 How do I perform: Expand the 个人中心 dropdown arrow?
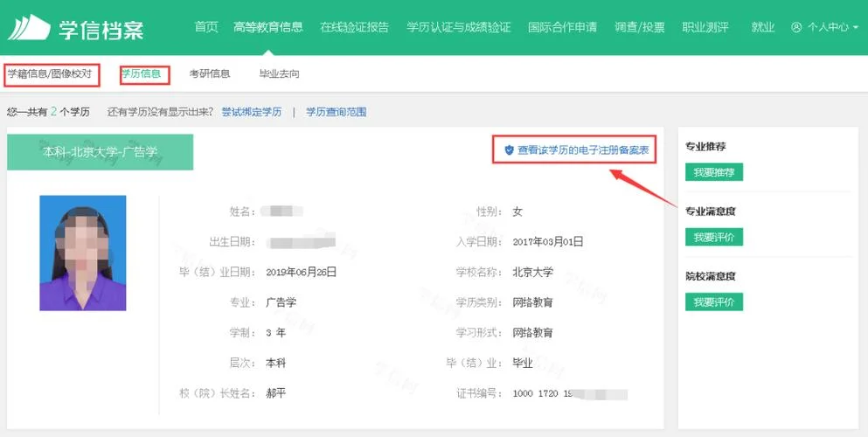tap(856, 27)
